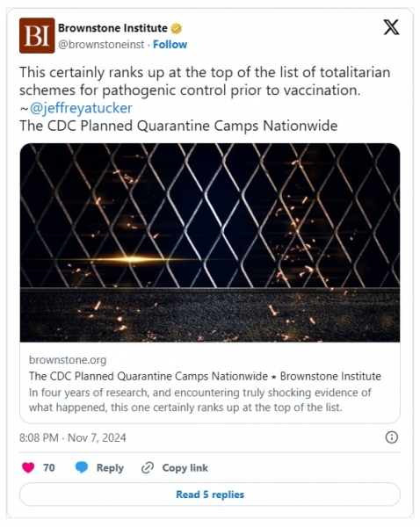420x527 pixels.
Task: Click the 70 likes count
Action: click(x=48, y=467)
